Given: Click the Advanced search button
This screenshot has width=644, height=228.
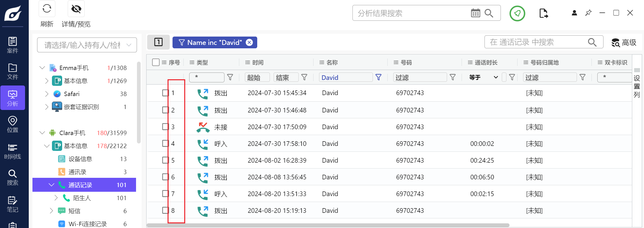Looking at the screenshot, I should pos(624,42).
